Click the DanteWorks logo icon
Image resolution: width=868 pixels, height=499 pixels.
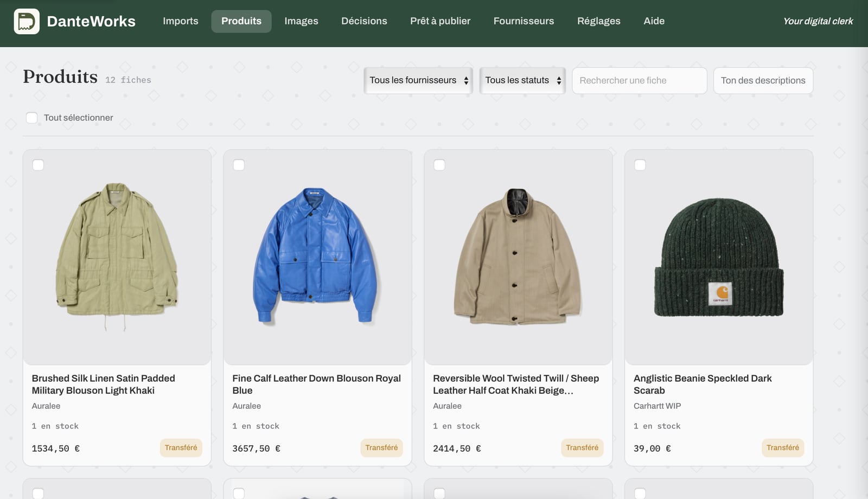pos(27,21)
